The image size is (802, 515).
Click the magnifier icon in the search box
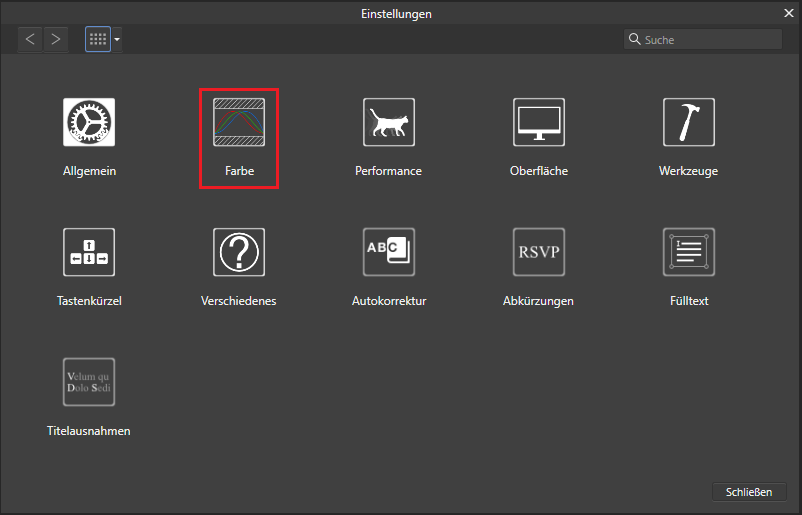click(634, 40)
